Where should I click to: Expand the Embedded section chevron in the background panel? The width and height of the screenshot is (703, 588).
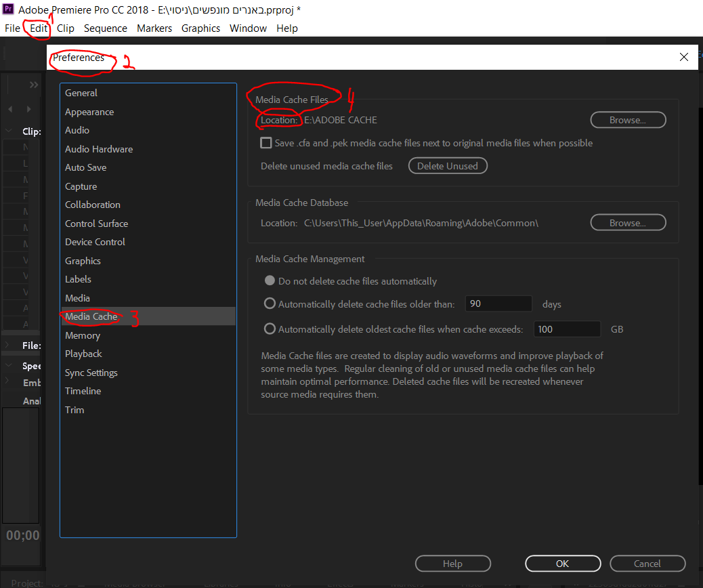(x=7, y=381)
